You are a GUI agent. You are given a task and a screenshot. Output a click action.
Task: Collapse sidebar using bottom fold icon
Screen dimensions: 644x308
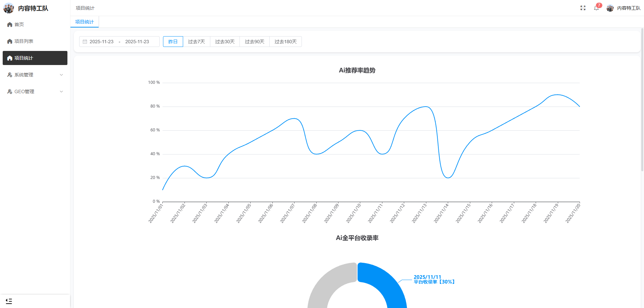pyautogui.click(x=9, y=301)
